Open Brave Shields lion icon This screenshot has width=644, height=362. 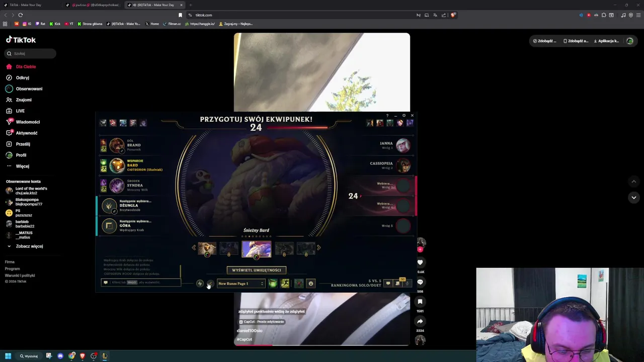coord(453,15)
